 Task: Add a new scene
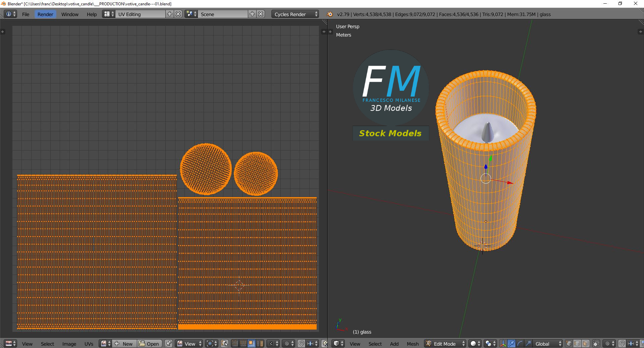(252, 14)
